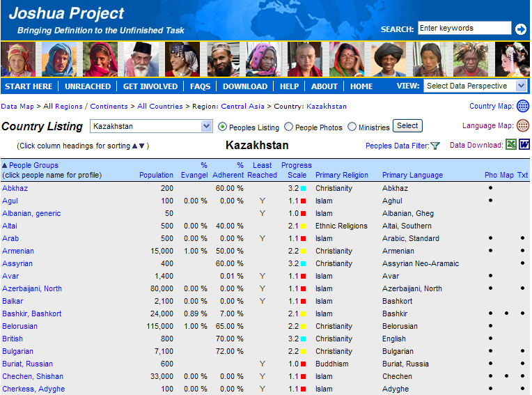Sort by the % Evangel column heading
Image resolution: width=532 pixels, height=395 pixels.
pos(194,171)
